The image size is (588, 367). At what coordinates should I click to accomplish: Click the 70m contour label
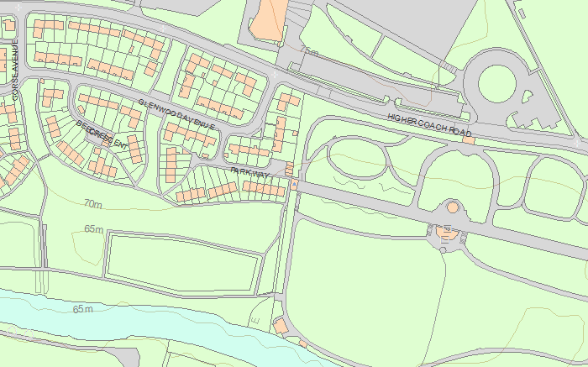[x=93, y=204]
